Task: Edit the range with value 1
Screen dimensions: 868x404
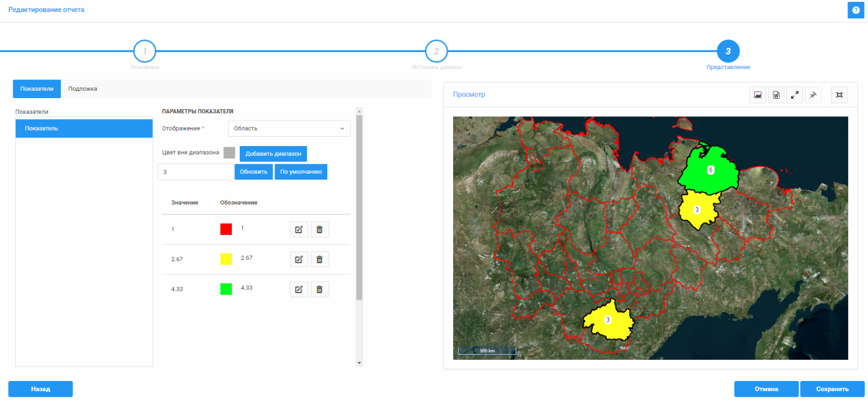Action: coord(298,229)
